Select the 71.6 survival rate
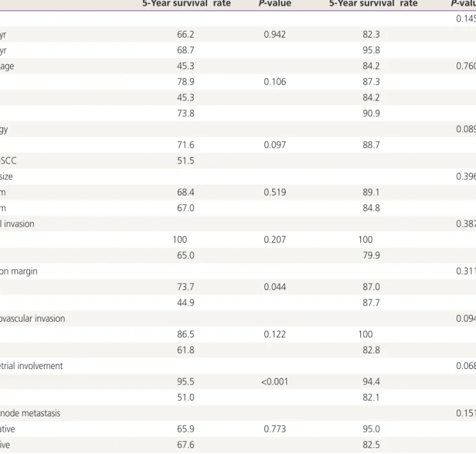This screenshot has width=476, height=454. coord(185,145)
